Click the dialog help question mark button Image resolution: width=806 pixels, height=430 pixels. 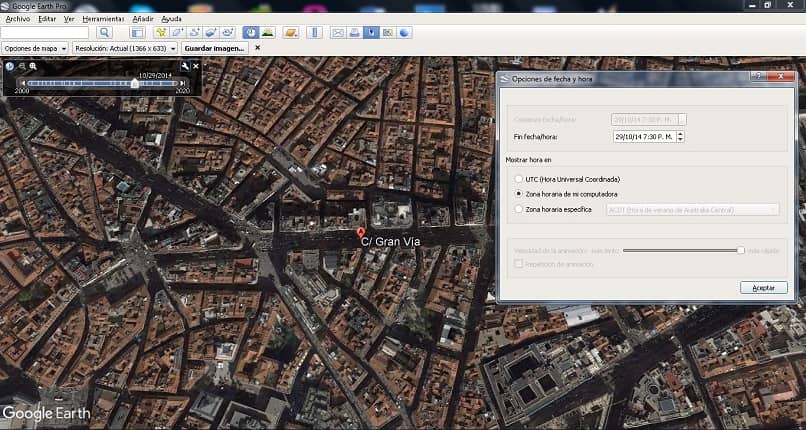[x=758, y=76]
